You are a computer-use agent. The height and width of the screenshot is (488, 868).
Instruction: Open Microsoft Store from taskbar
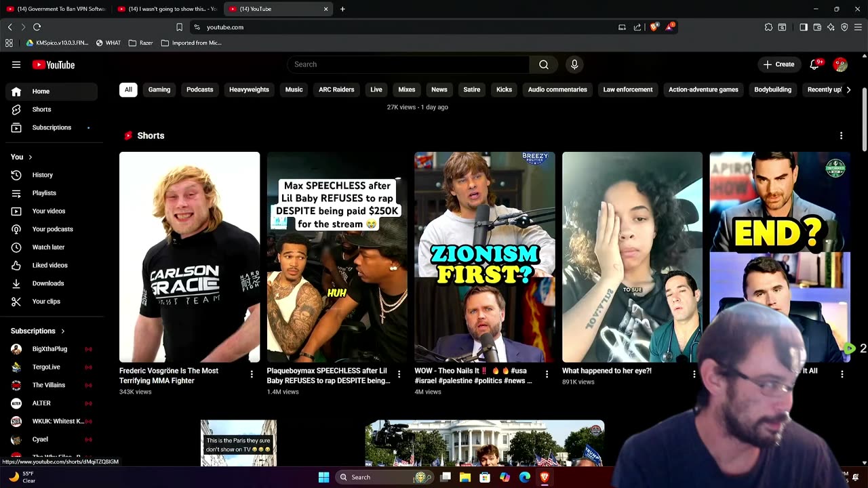[485, 477]
